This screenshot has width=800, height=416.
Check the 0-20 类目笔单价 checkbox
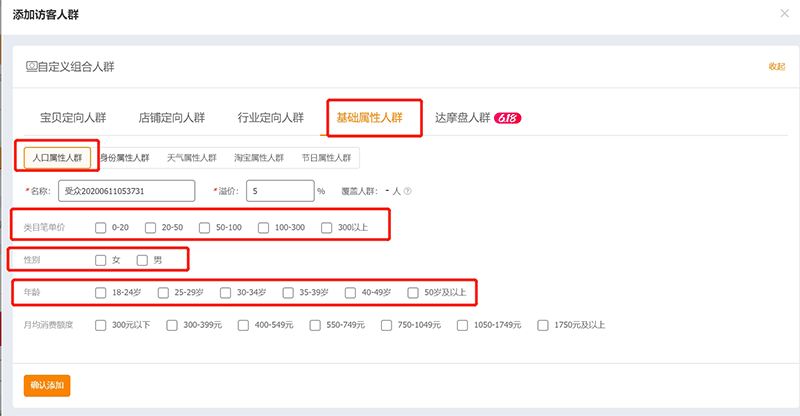point(100,228)
